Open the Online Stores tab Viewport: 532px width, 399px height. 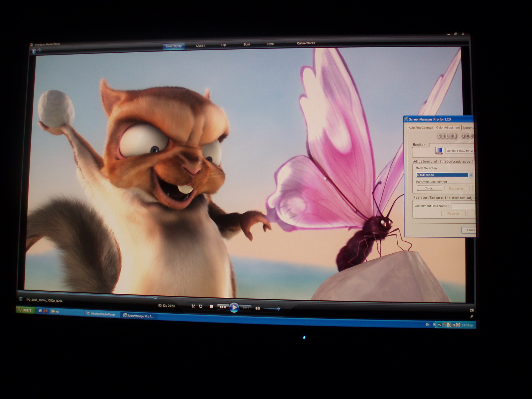pos(306,43)
